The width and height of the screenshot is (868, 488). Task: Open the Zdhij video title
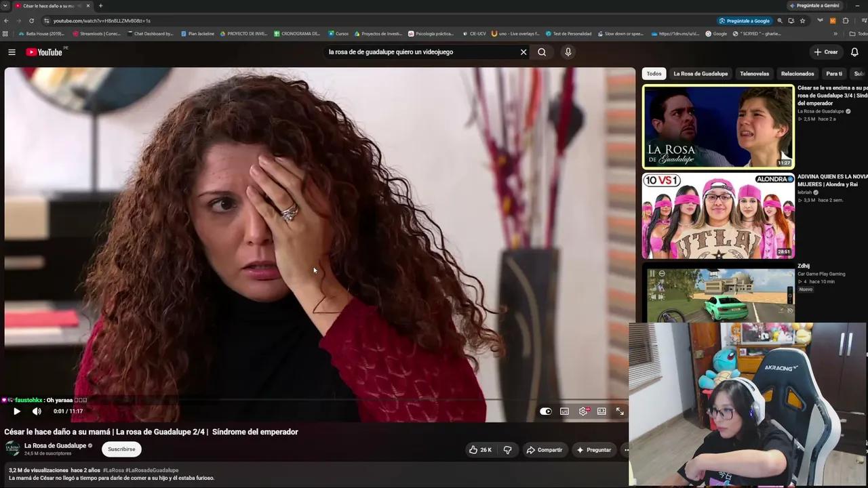[804, 266]
